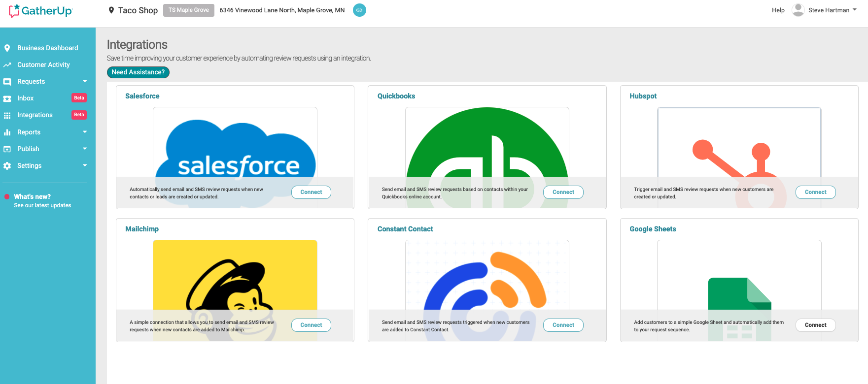Click the Beta badge next to Integrations
Image resolution: width=868 pixels, height=384 pixels.
79,115
